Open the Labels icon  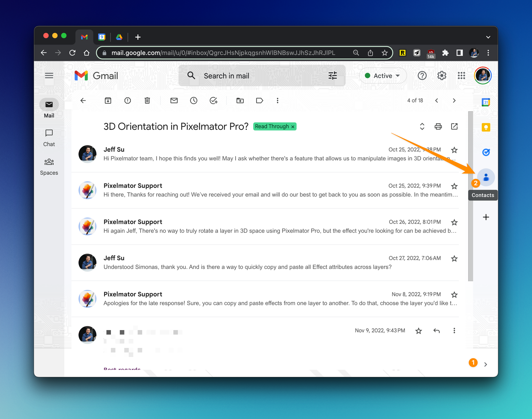click(260, 100)
